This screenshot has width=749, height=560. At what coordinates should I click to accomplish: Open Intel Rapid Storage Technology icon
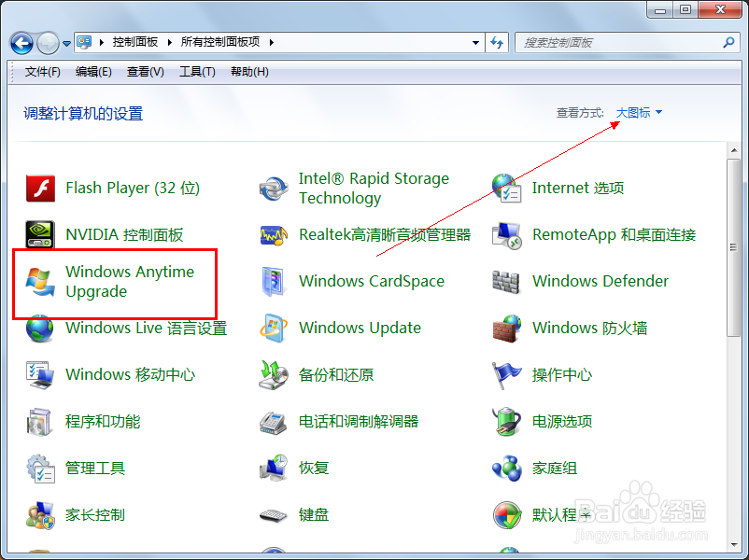[x=274, y=189]
